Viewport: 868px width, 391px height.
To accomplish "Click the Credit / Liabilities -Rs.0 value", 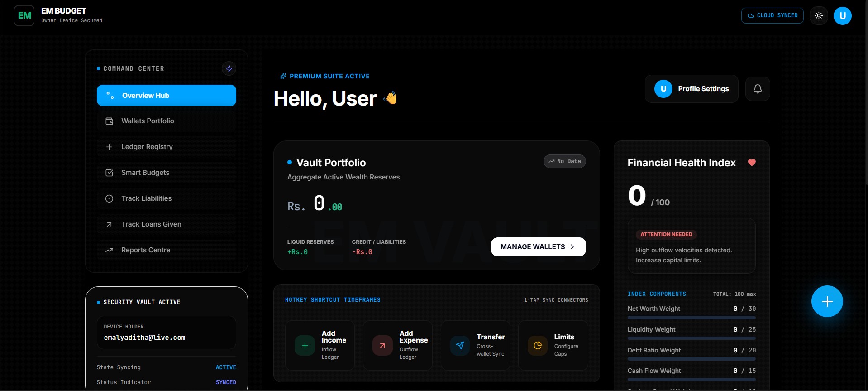I will tap(362, 252).
